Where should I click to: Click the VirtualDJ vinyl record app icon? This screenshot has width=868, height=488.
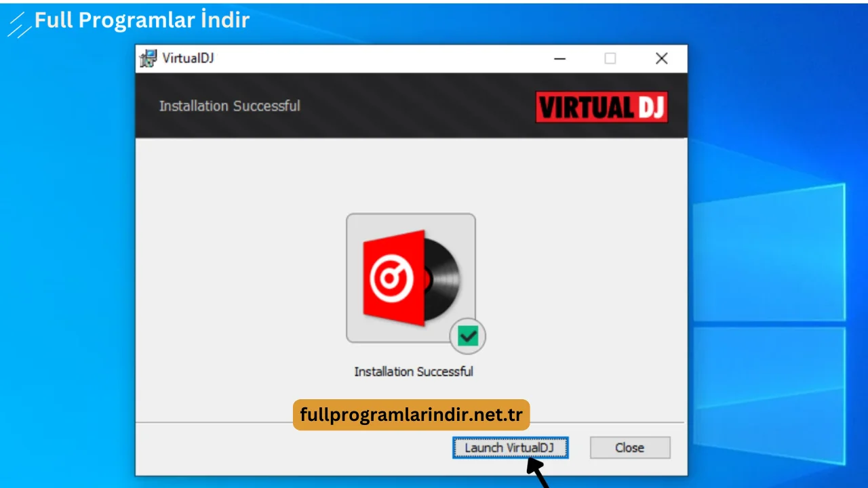(411, 278)
